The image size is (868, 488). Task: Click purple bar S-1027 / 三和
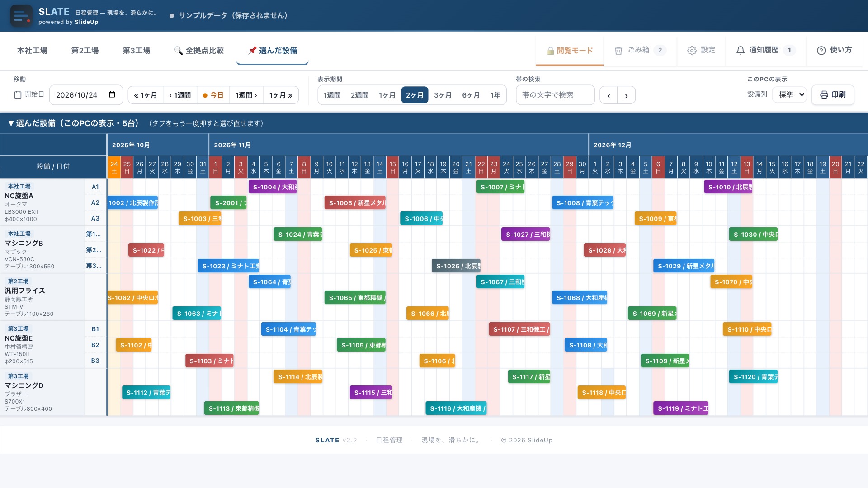pyautogui.click(x=526, y=235)
